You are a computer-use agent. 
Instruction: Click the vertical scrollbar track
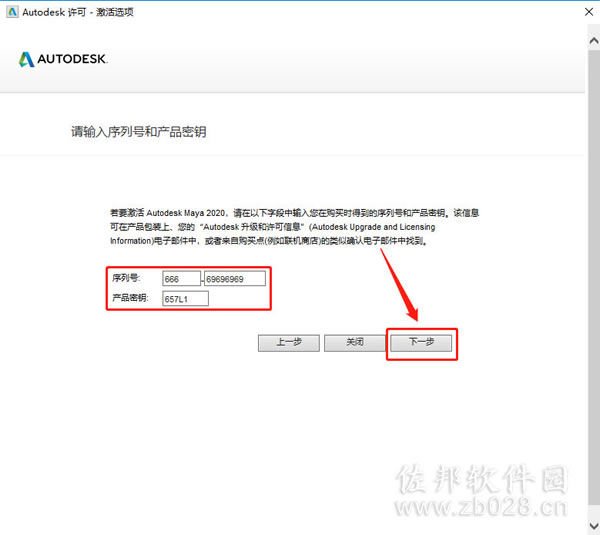(x=594, y=277)
